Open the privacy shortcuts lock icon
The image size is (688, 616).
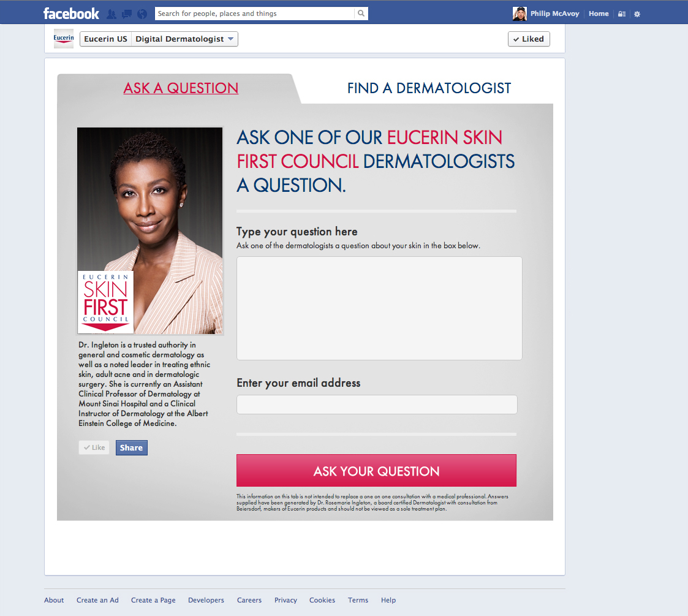[622, 14]
